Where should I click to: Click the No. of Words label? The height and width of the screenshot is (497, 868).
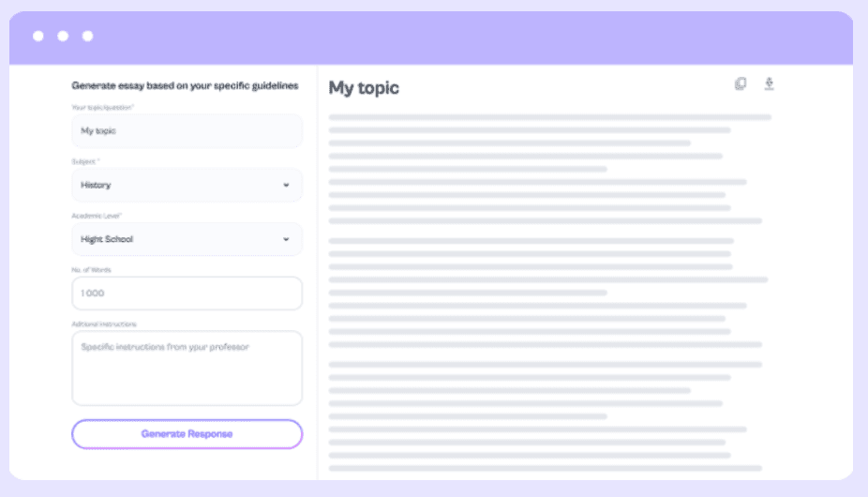(x=91, y=270)
